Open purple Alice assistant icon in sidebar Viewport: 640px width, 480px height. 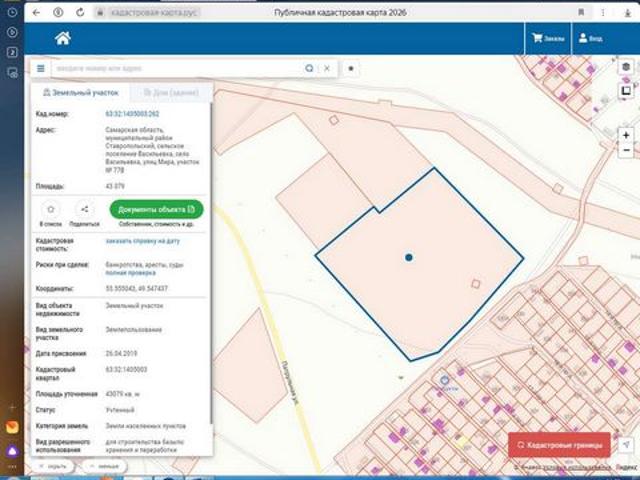[x=12, y=451]
